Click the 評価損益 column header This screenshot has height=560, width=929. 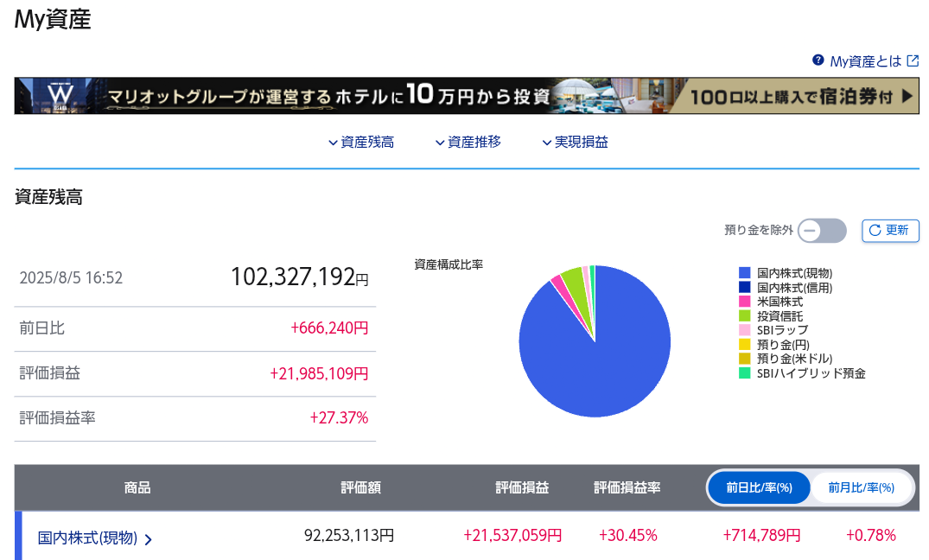[x=522, y=488]
